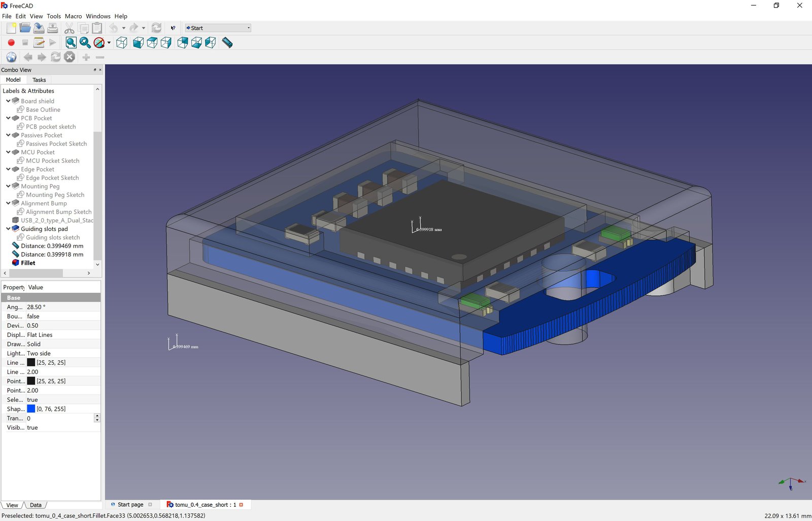812x521 pixels.
Task: Click the Fit All view icon
Action: click(x=71, y=43)
